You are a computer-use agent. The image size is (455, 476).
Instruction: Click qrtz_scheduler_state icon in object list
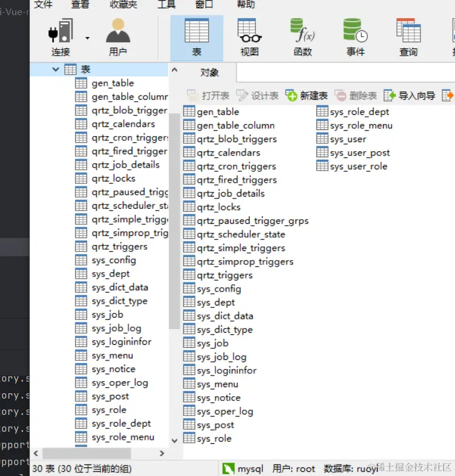tap(189, 233)
